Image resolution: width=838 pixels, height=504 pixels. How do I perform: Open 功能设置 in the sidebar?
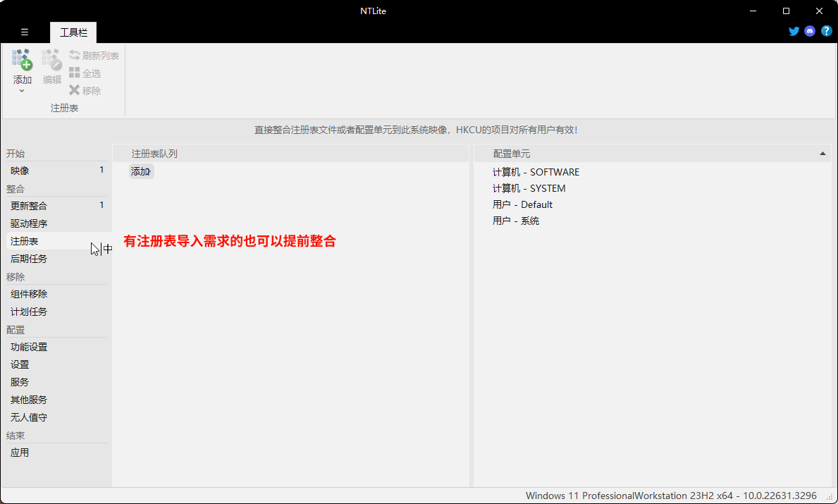click(x=56, y=347)
